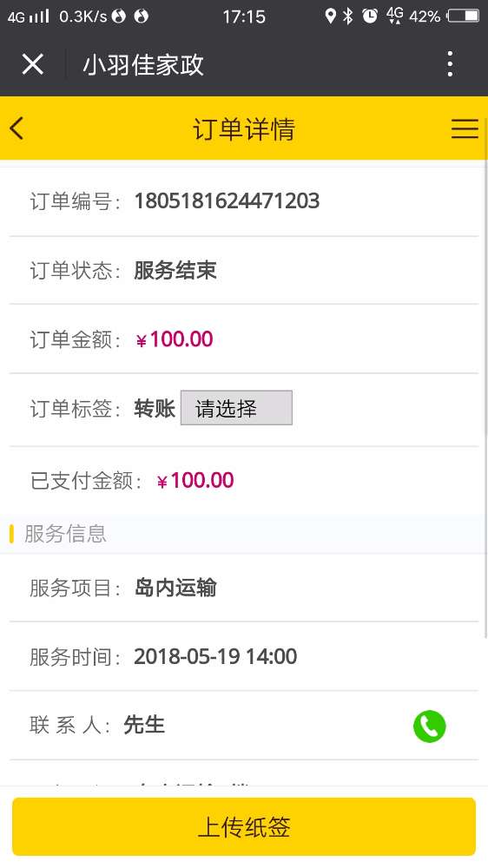Tap the 已支付金额 ¥100.00 value
This screenshot has height=868, width=488.
tap(195, 480)
